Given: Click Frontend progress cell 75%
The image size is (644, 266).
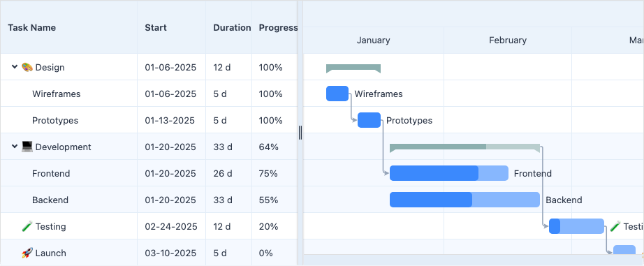Looking at the screenshot, I should pyautogui.click(x=275, y=173).
